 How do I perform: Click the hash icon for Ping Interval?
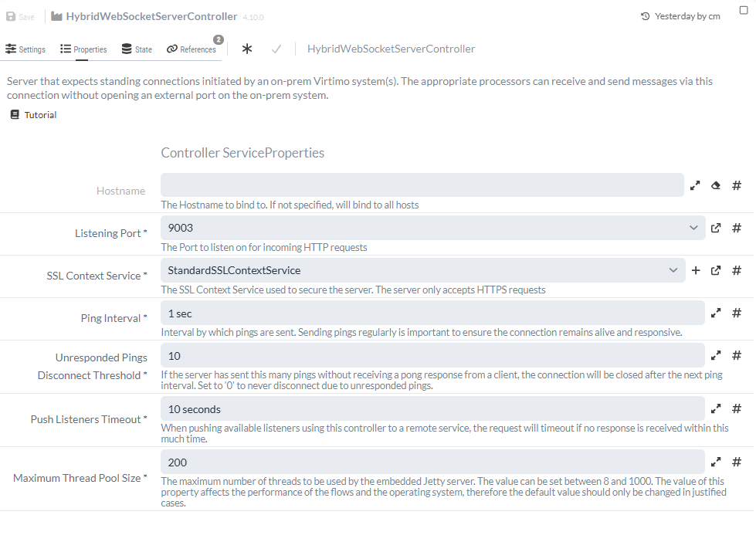click(736, 313)
